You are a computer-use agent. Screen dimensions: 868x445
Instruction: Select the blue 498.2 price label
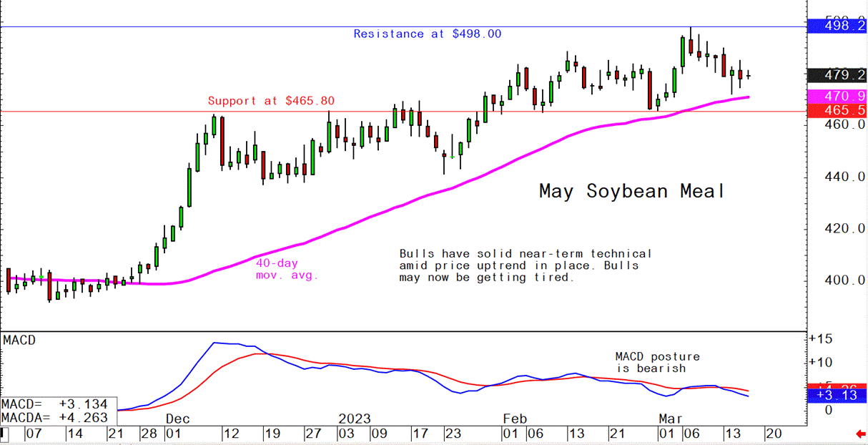pos(836,26)
